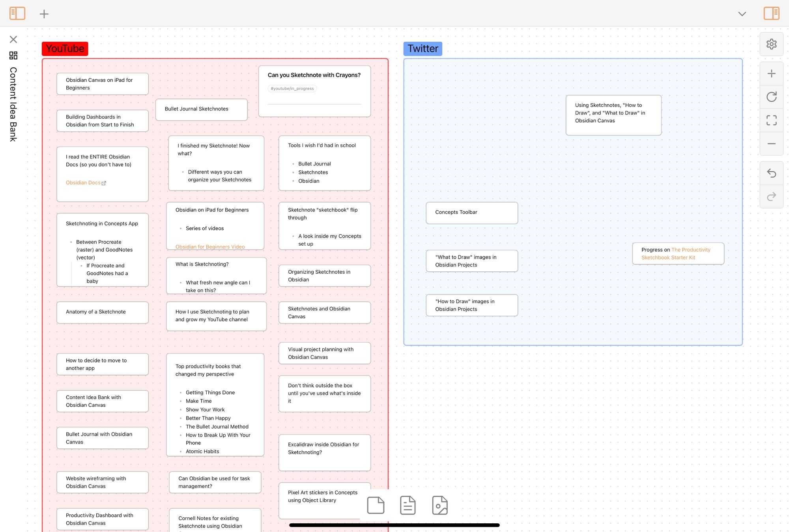Select Anatomy of a Sketchnote card
The width and height of the screenshot is (789, 532).
pyautogui.click(x=103, y=312)
